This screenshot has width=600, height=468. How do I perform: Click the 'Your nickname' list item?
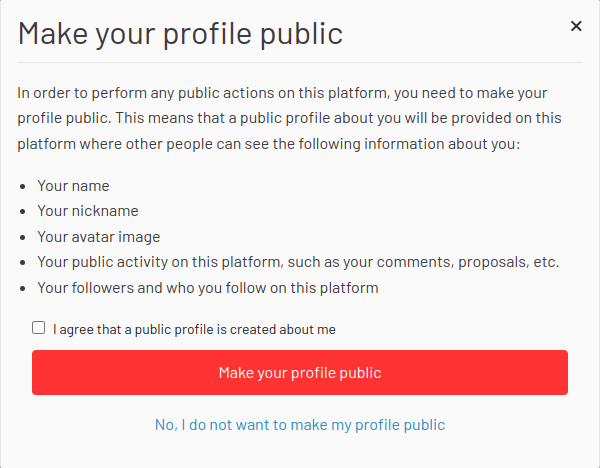(88, 211)
